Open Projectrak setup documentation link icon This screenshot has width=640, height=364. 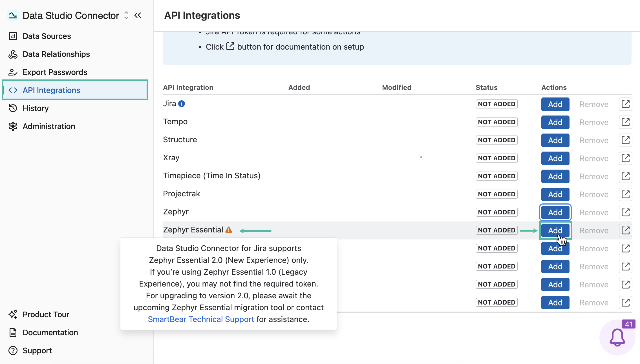tap(625, 194)
